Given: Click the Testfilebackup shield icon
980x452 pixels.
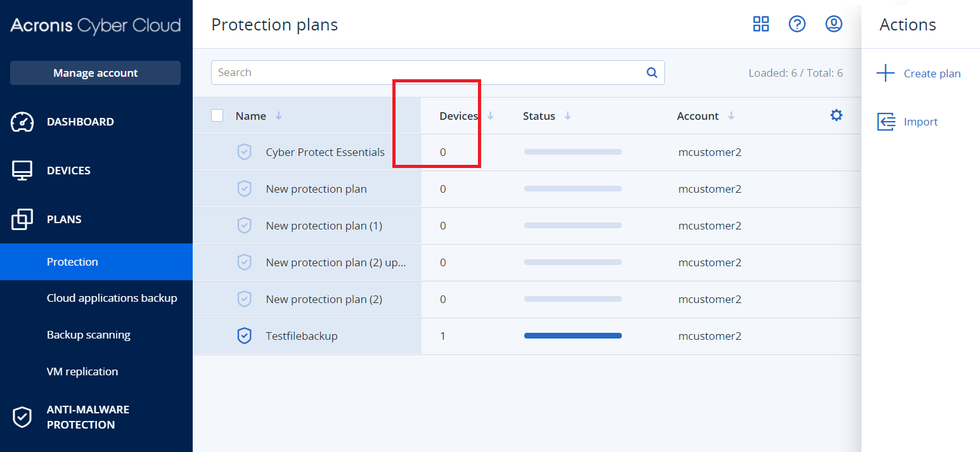Looking at the screenshot, I should click(244, 336).
